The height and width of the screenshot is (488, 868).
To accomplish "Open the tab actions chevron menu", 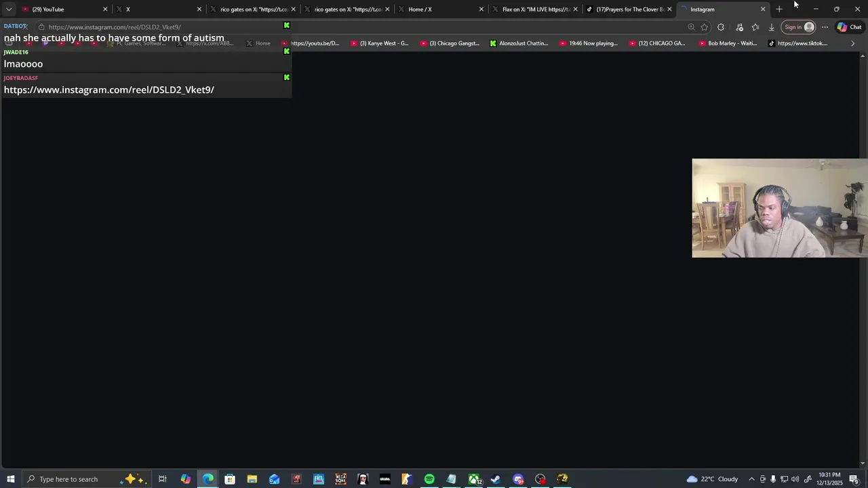I will [x=9, y=9].
